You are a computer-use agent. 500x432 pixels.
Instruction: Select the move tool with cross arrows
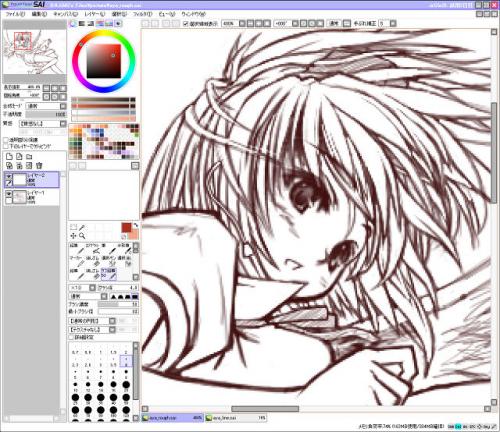pos(73,236)
